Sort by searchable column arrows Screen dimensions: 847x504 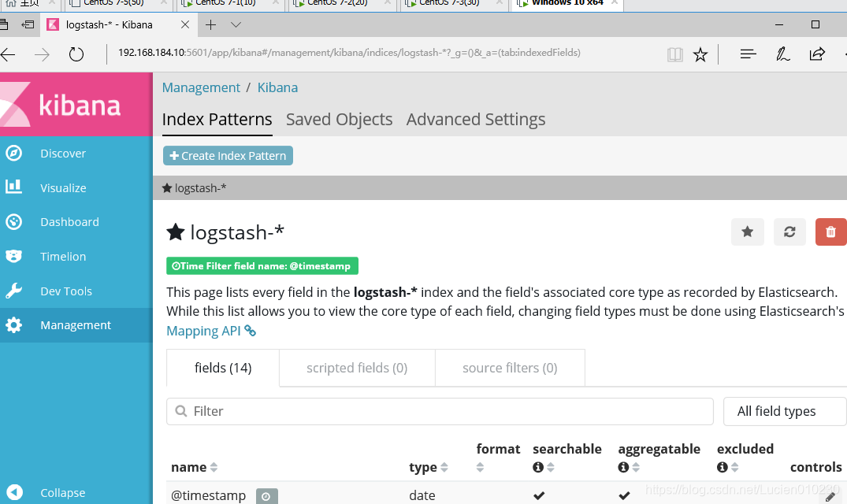click(x=551, y=467)
